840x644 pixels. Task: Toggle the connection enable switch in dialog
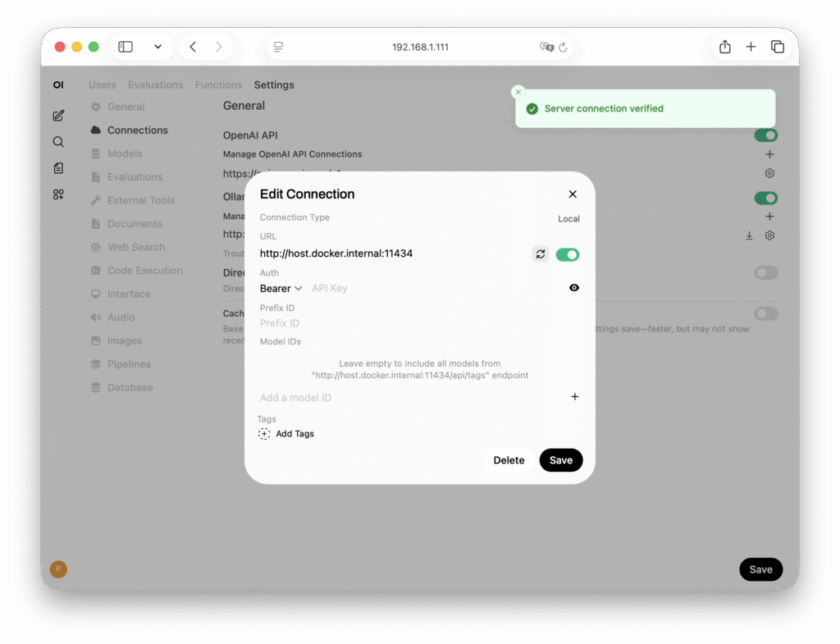click(568, 254)
